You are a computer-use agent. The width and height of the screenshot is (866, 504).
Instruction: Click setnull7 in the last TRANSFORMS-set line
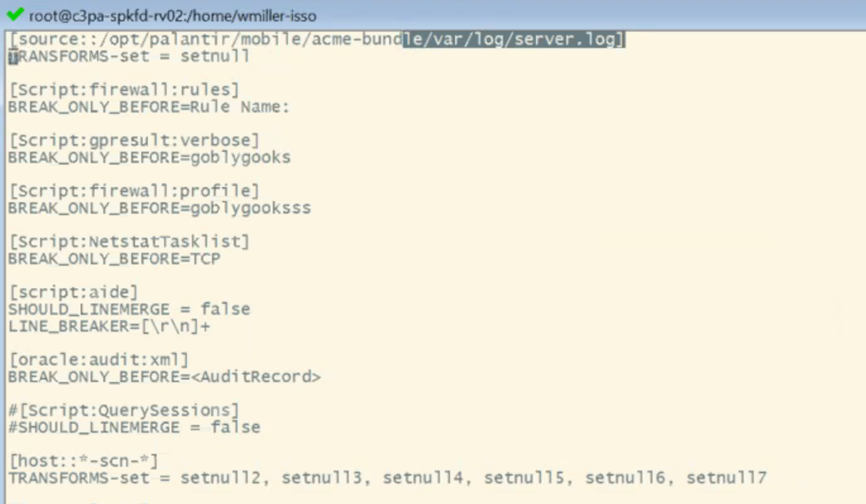point(727,477)
